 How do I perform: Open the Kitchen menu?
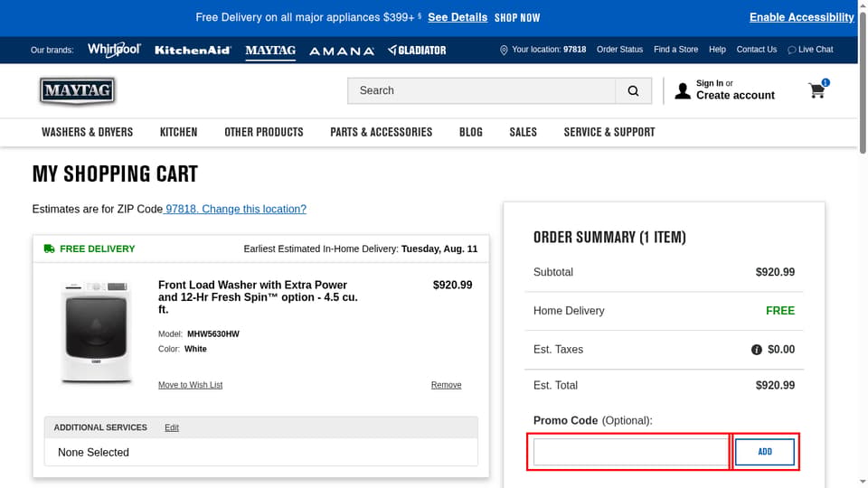pos(178,132)
